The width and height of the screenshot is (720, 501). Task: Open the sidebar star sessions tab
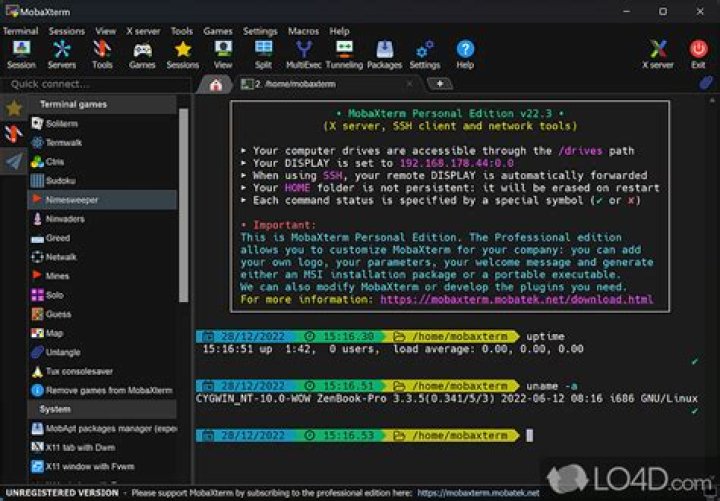coord(14,108)
